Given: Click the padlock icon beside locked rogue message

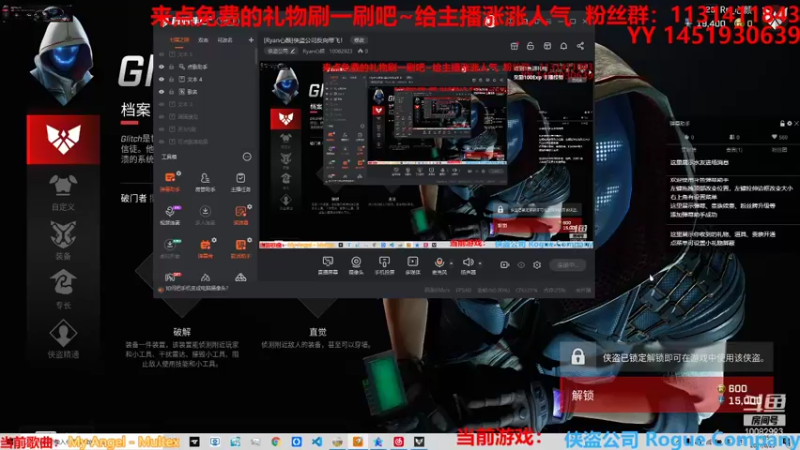Looking at the screenshot, I should pyautogui.click(x=578, y=357).
